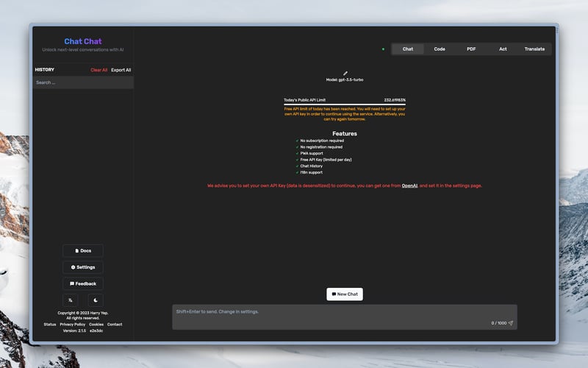Click the 232.61983% limit value
The width and height of the screenshot is (588, 368).
point(395,100)
